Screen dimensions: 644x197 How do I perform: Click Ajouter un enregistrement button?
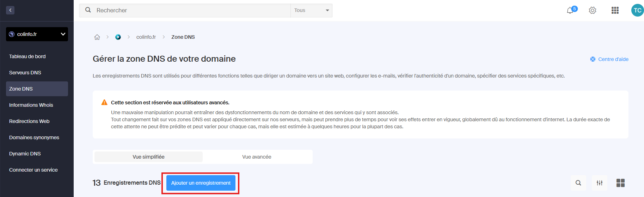point(201,183)
